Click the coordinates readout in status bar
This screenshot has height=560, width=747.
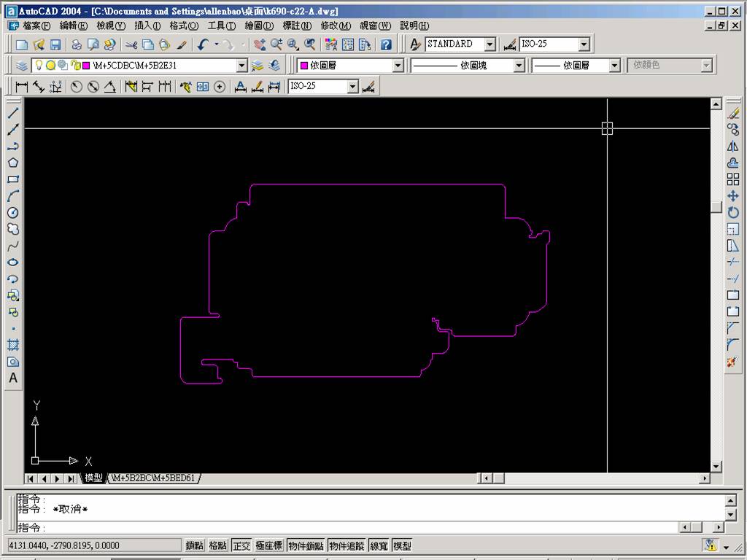pos(94,545)
